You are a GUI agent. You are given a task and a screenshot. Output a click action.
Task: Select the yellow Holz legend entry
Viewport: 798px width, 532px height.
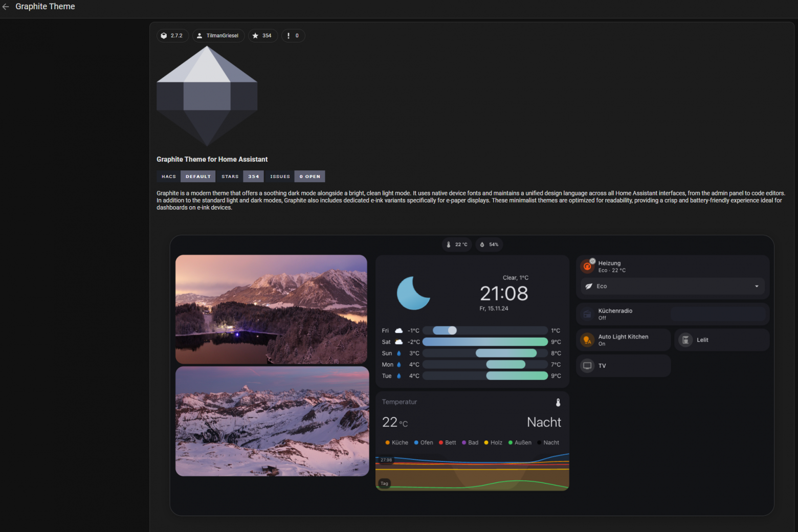[x=493, y=443]
